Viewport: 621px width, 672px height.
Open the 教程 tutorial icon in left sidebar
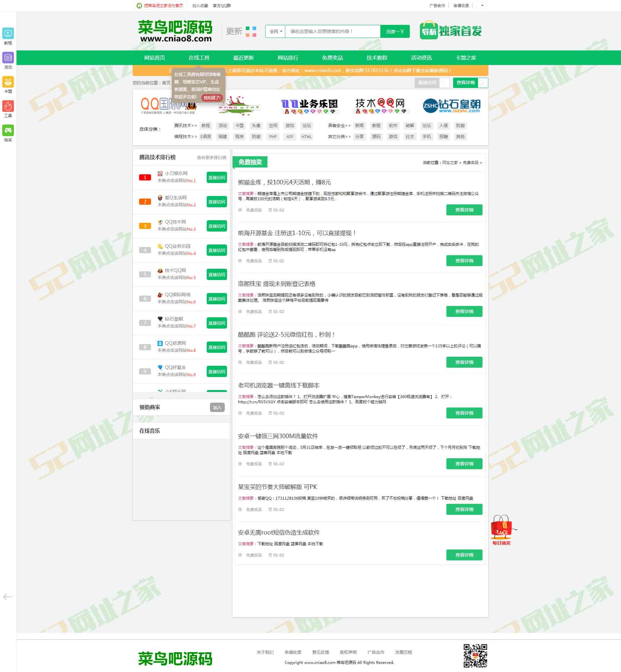click(8, 33)
